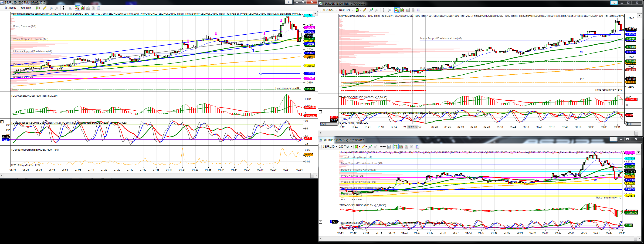Open Data Series icon on 1800 Tick chart
This screenshot has height=244, width=644.
(402, 10)
